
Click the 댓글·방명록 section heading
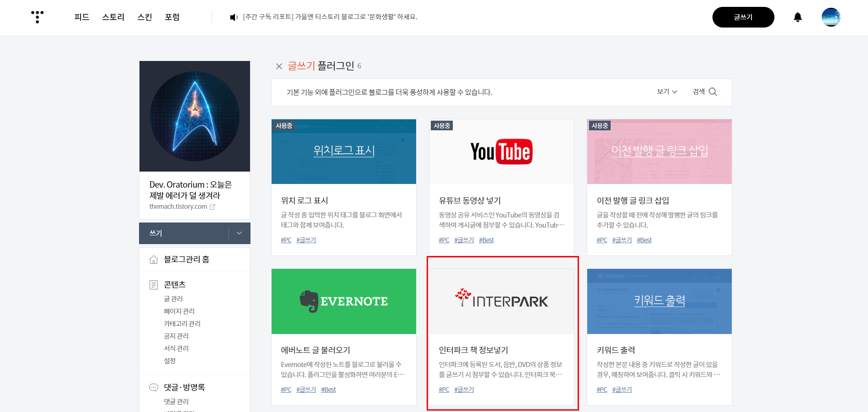coord(184,388)
